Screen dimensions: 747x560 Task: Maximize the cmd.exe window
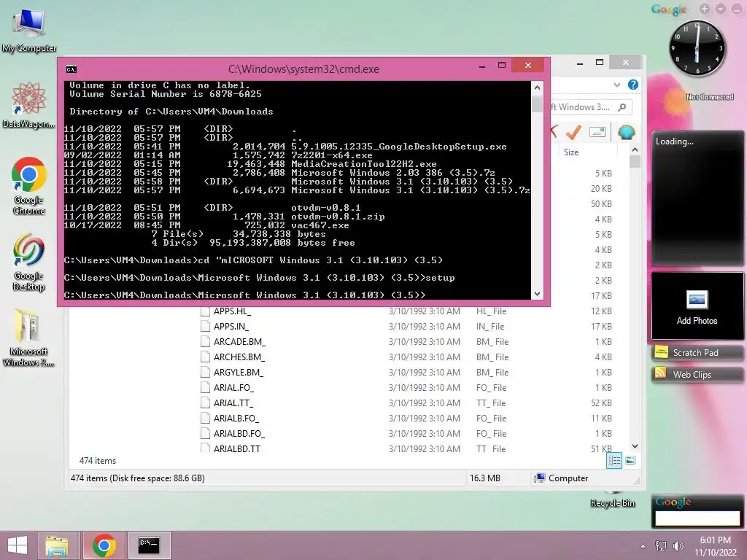(x=502, y=65)
